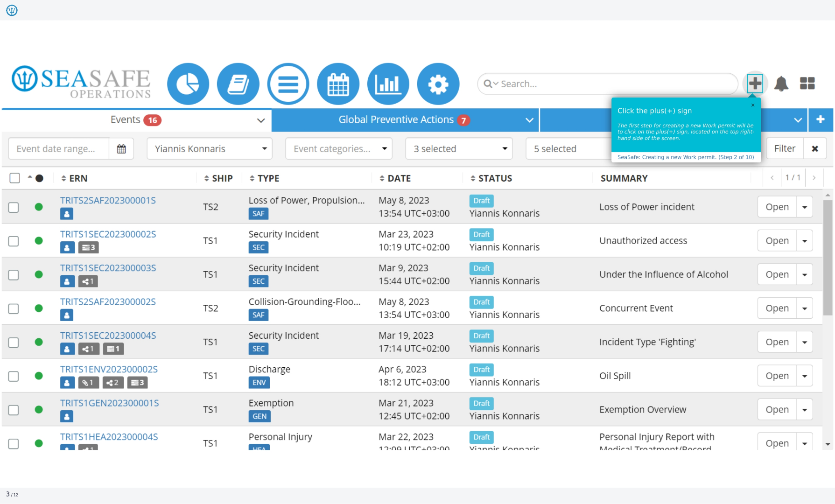
Task: Open the calendar navigation icon
Action: click(338, 84)
